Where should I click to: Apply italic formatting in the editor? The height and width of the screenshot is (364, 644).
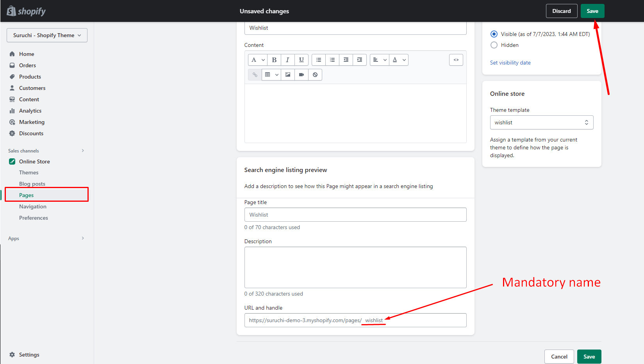tap(287, 60)
